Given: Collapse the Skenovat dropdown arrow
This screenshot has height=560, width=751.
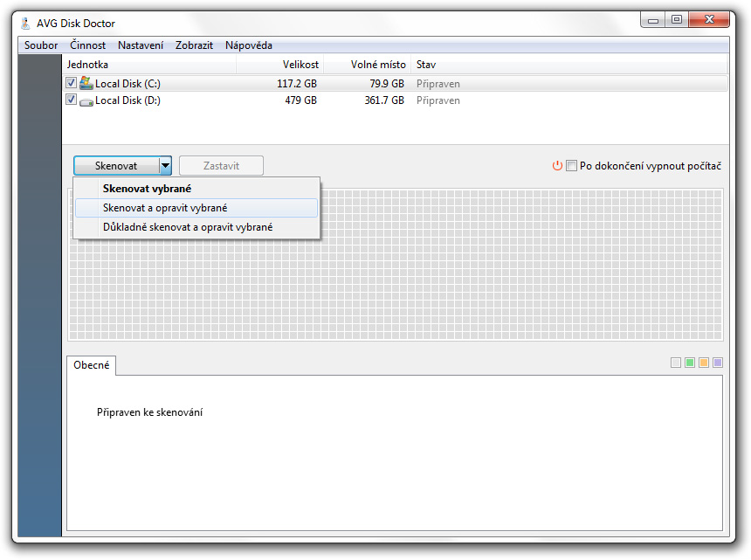Looking at the screenshot, I should pyautogui.click(x=165, y=166).
